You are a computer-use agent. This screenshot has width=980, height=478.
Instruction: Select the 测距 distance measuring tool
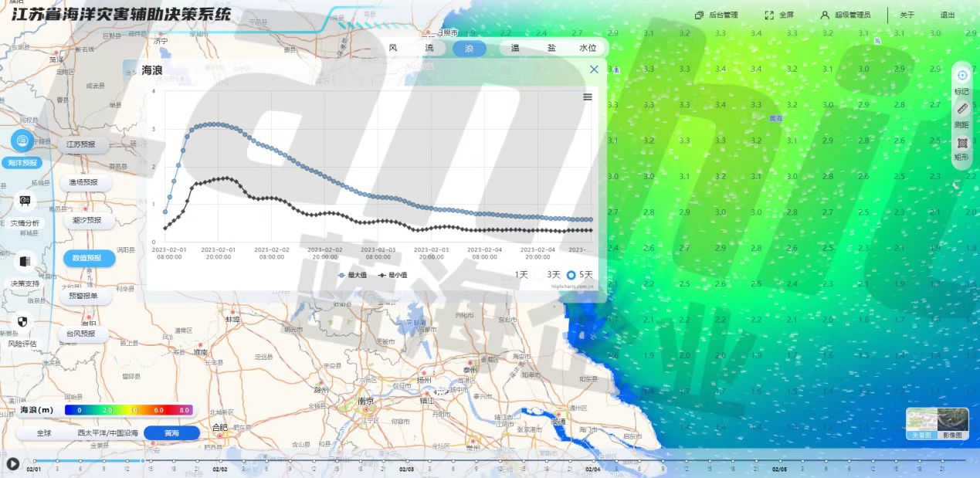[x=962, y=110]
